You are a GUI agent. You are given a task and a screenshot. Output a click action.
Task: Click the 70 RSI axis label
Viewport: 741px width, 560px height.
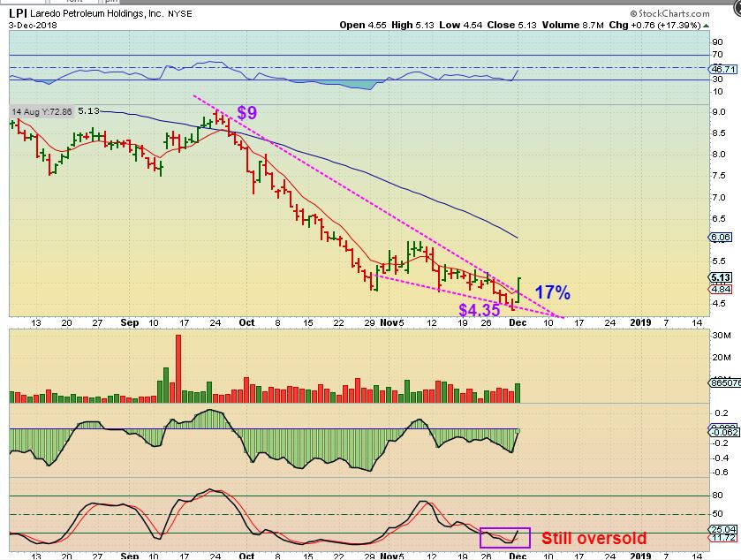[x=717, y=55]
